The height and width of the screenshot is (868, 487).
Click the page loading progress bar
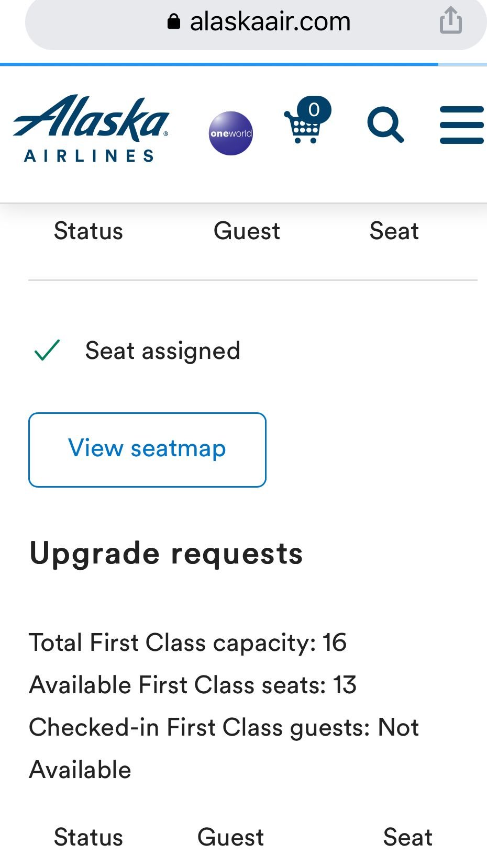point(220,64)
